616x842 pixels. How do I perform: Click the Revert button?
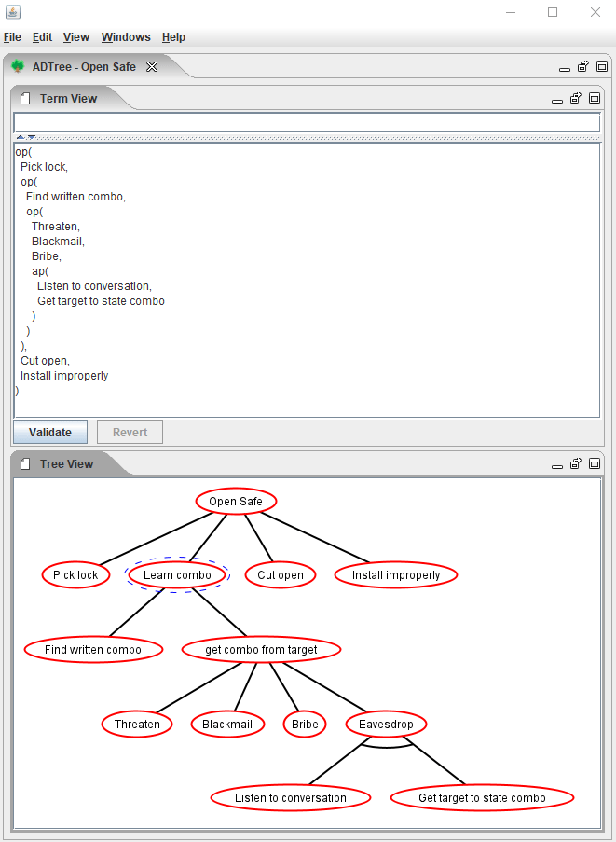[x=130, y=433]
